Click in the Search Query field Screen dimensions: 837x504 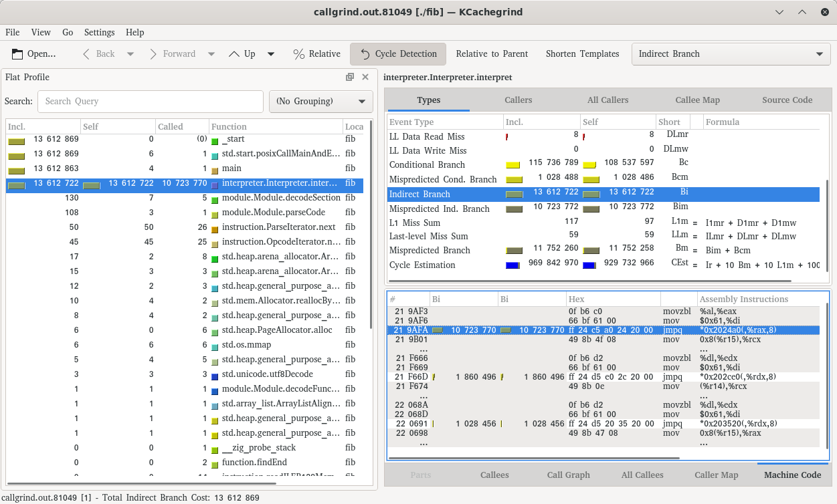point(150,102)
